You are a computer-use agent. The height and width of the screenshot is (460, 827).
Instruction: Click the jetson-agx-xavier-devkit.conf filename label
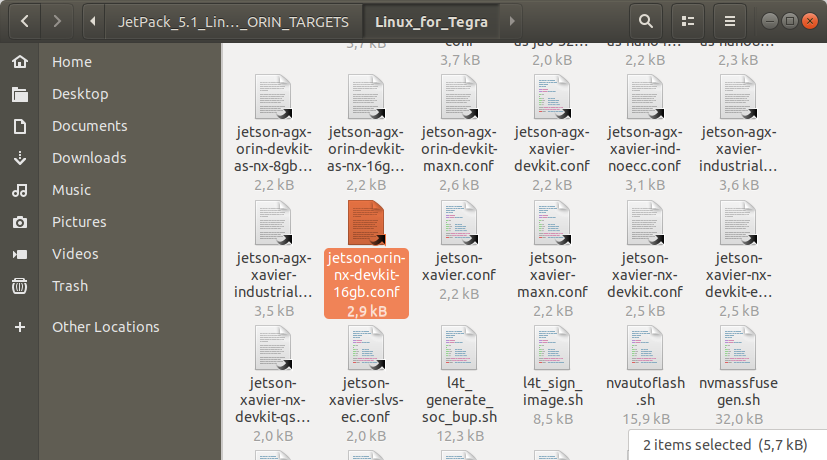[x=552, y=149]
